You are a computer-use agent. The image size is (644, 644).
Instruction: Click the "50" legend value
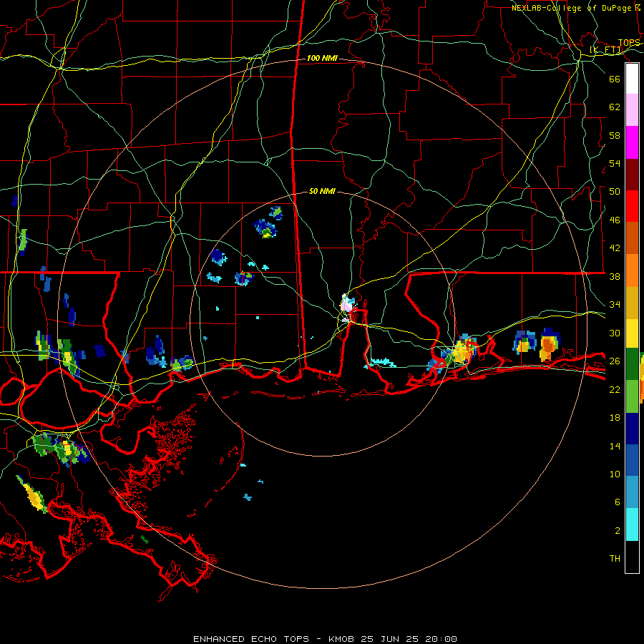tap(615, 191)
